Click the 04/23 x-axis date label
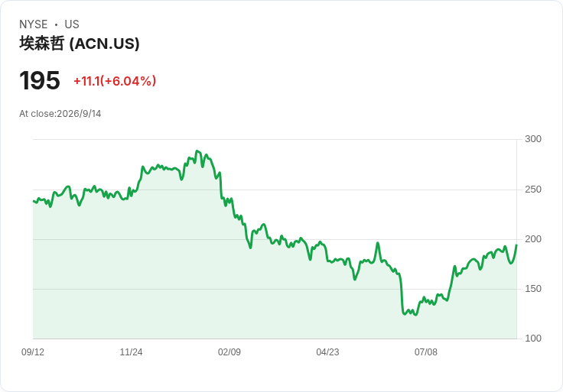Viewport: 563px width, 392px height. point(327,352)
